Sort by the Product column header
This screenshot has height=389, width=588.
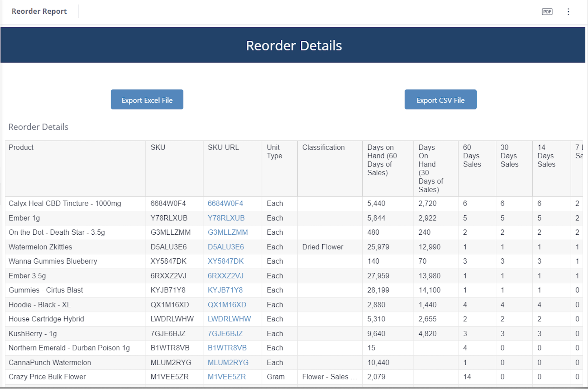click(x=21, y=147)
